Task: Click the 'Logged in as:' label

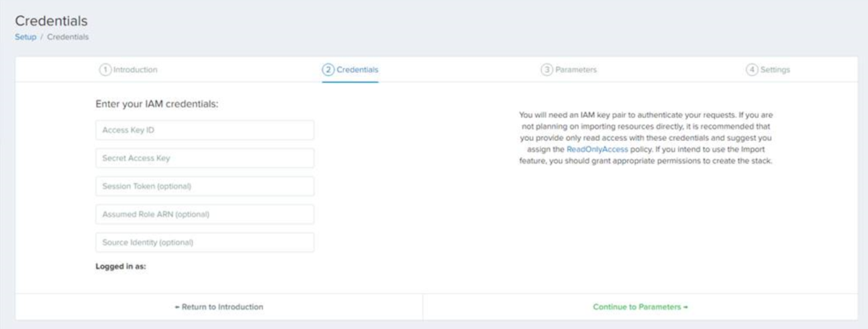Action: pyautogui.click(x=121, y=266)
